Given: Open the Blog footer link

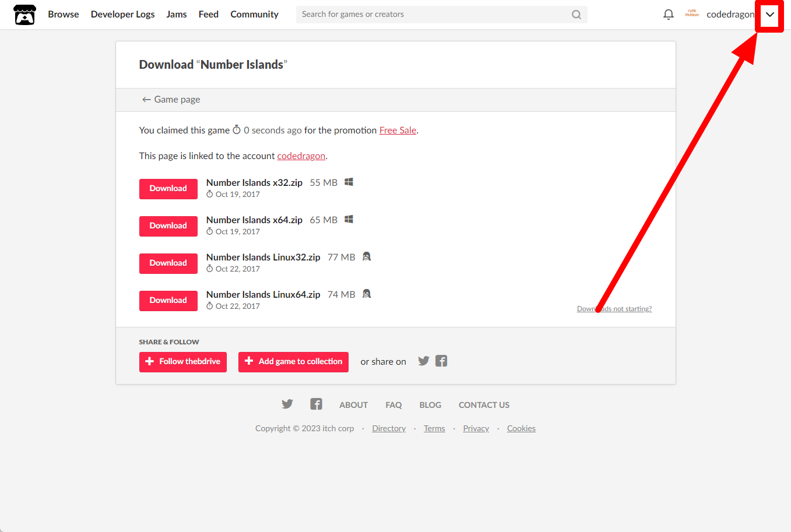Looking at the screenshot, I should pyautogui.click(x=430, y=405).
